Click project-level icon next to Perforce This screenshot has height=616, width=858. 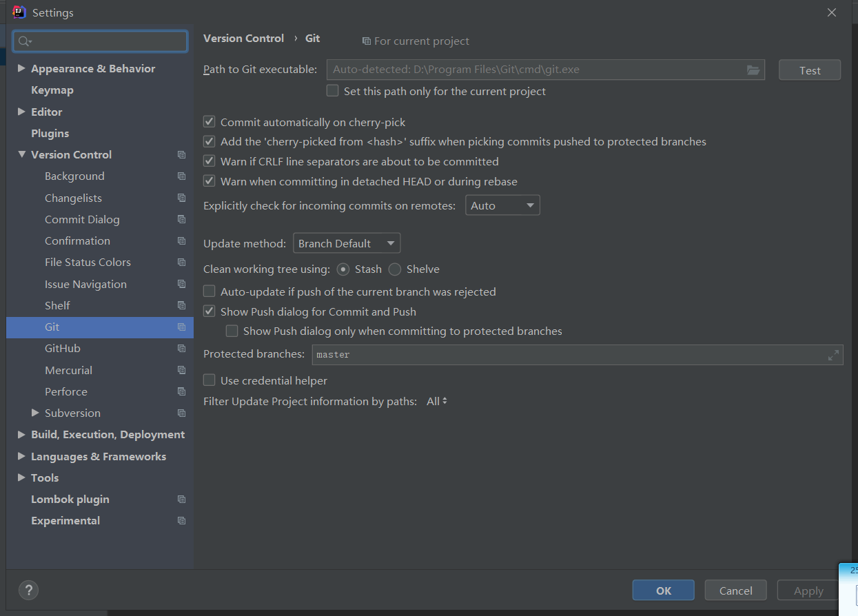click(x=181, y=391)
